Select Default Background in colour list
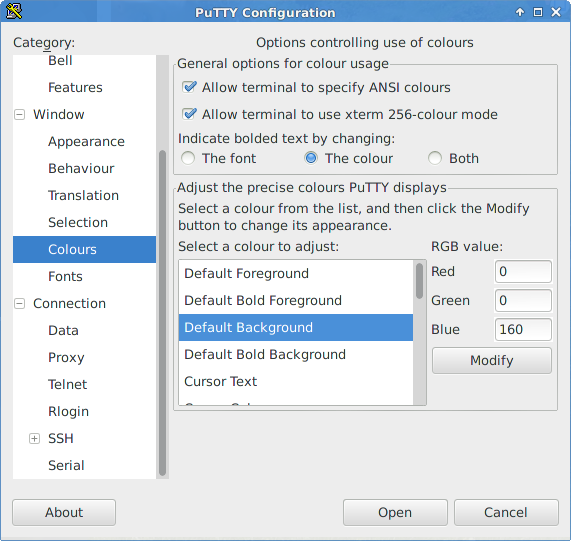571x541 pixels. (x=296, y=327)
